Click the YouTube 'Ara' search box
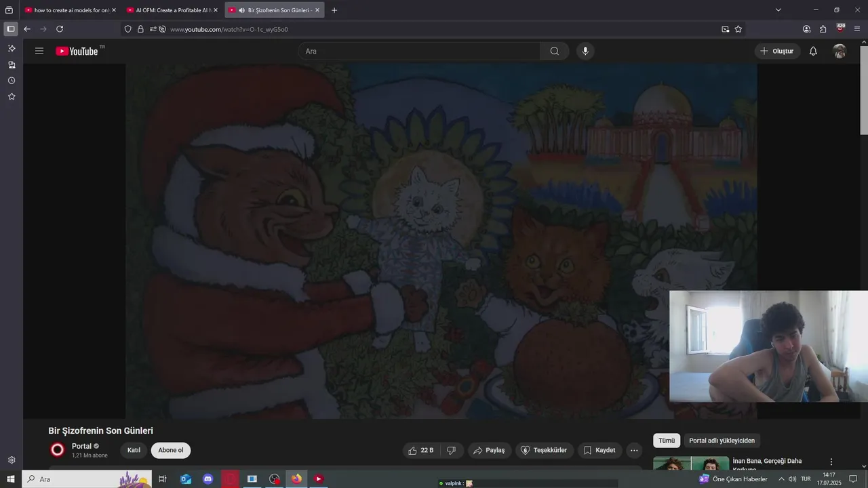Screen dimensions: 868x488 click(x=419, y=51)
